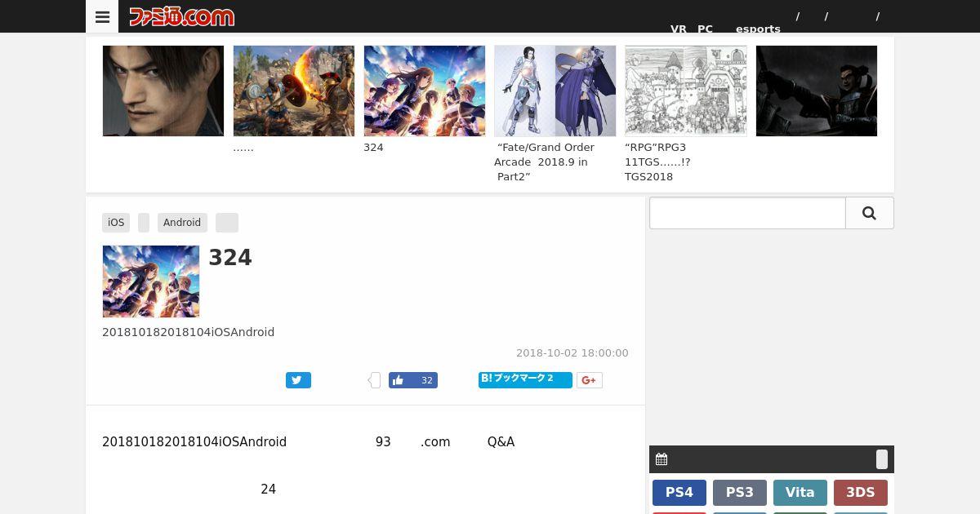This screenshot has width=980, height=514.
Task: Click the Famitsu.com logo
Action: click(x=181, y=16)
